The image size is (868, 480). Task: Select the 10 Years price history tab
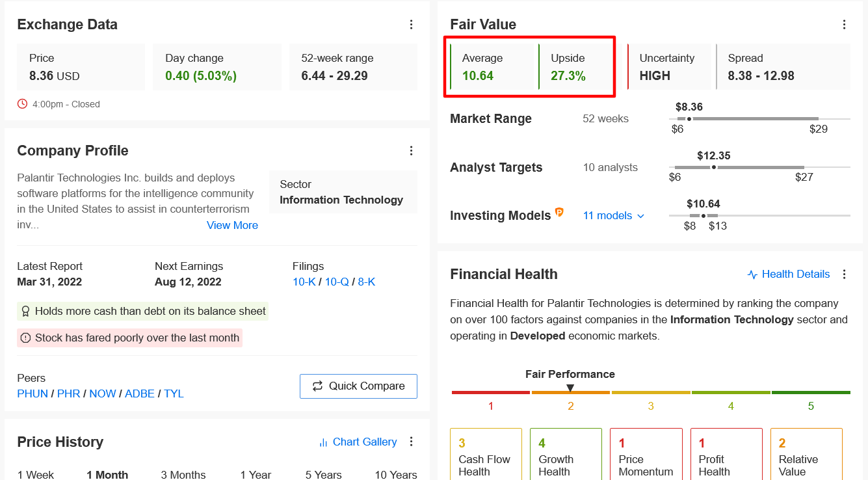pyautogui.click(x=396, y=474)
